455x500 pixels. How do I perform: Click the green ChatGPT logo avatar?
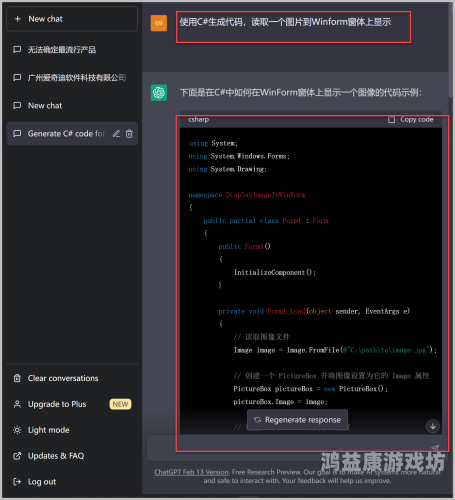click(x=159, y=93)
